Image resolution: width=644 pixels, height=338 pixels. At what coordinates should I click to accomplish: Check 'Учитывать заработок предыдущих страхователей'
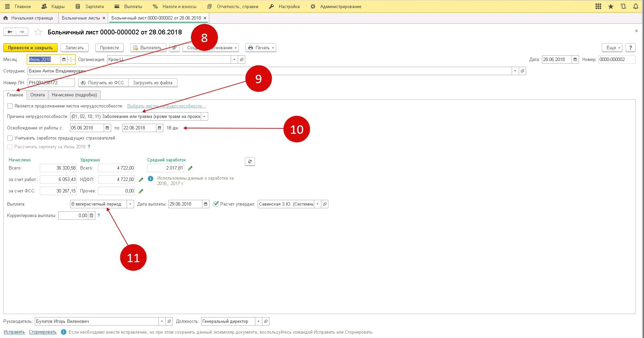(x=10, y=138)
